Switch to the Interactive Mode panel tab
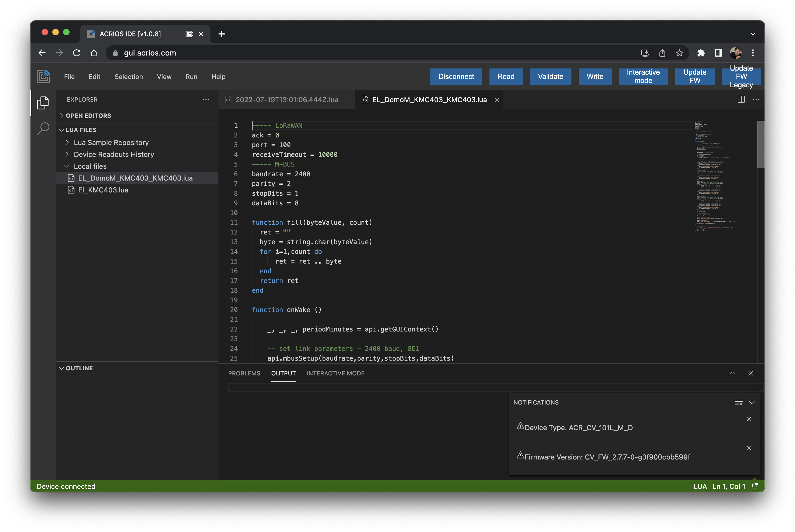This screenshot has height=532, width=795. 335,373
